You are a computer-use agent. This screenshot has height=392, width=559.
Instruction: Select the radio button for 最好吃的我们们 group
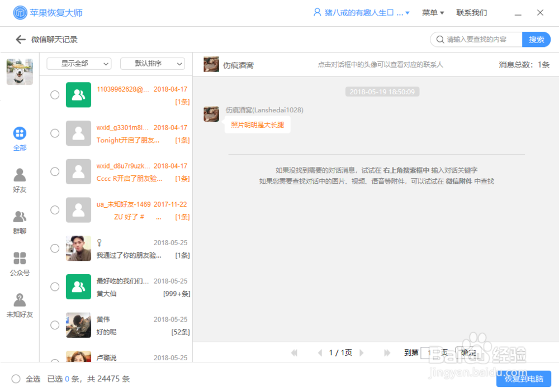(x=55, y=286)
